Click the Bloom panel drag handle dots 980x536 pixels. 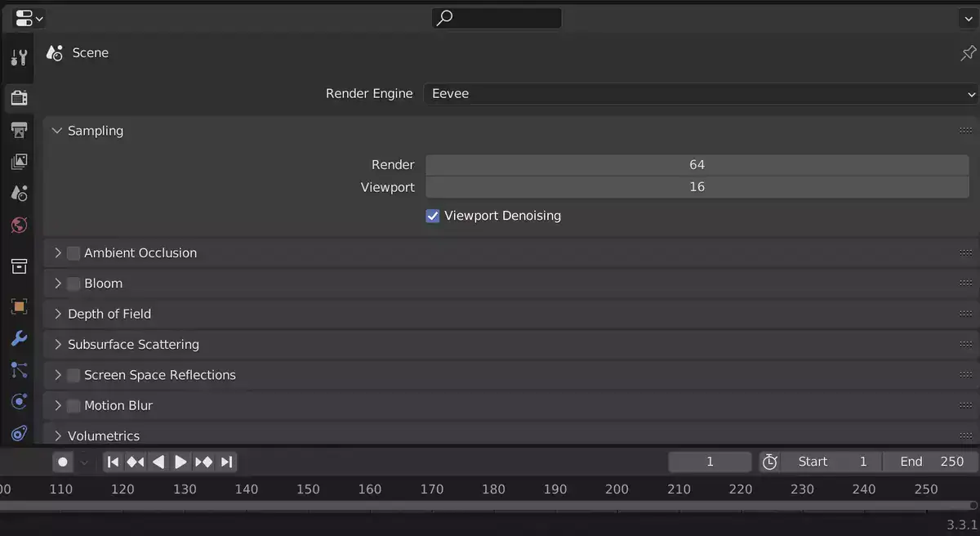[966, 284]
